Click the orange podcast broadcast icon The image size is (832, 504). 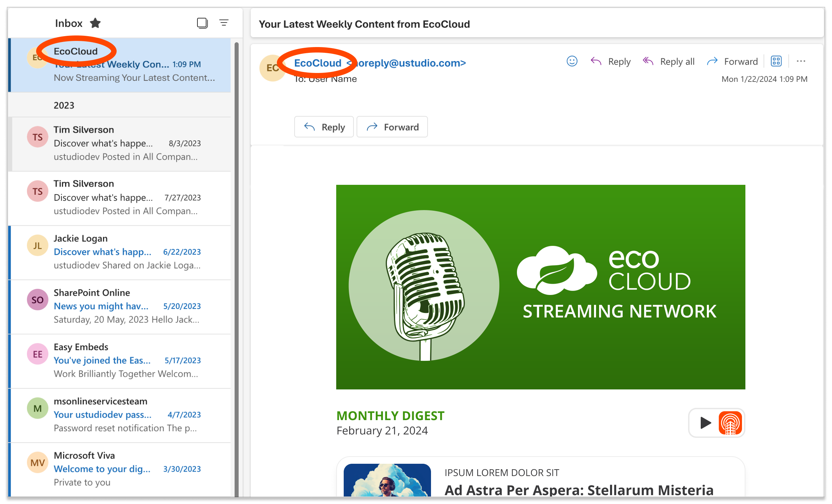click(x=730, y=423)
